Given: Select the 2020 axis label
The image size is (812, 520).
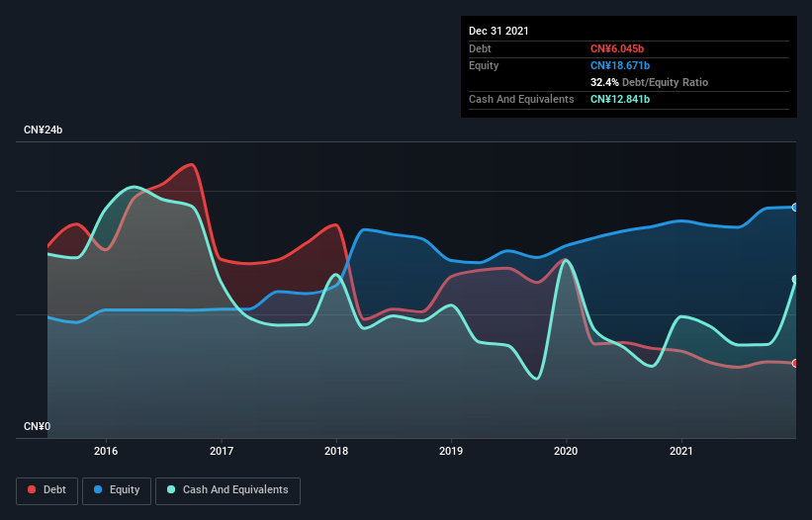Looking at the screenshot, I should (x=566, y=451).
